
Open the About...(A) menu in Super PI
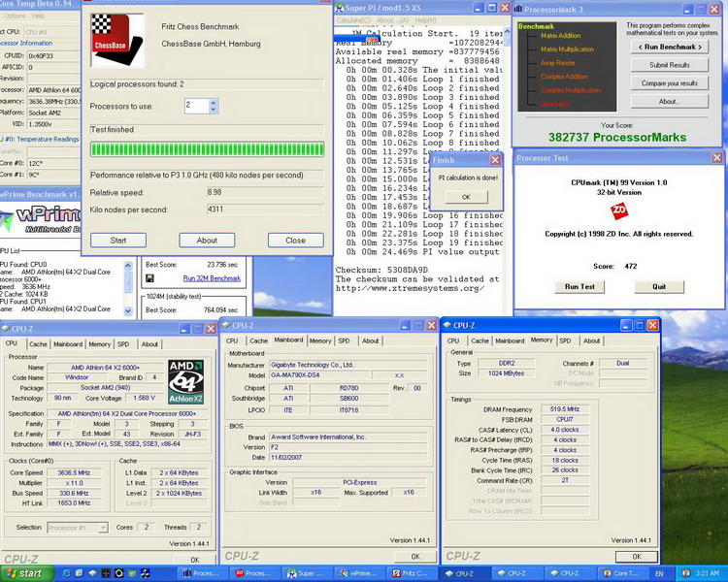[x=393, y=20]
